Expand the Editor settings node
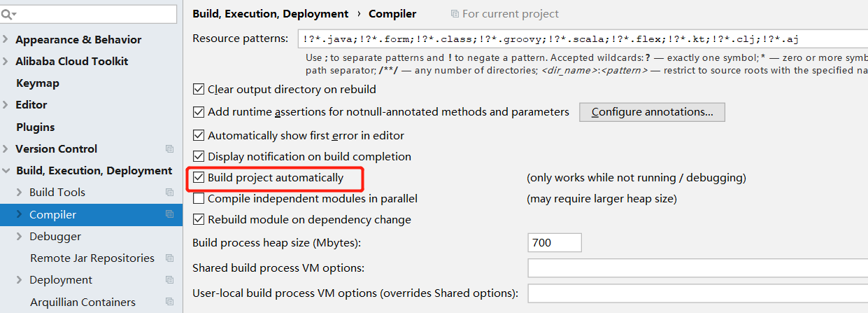 point(6,105)
